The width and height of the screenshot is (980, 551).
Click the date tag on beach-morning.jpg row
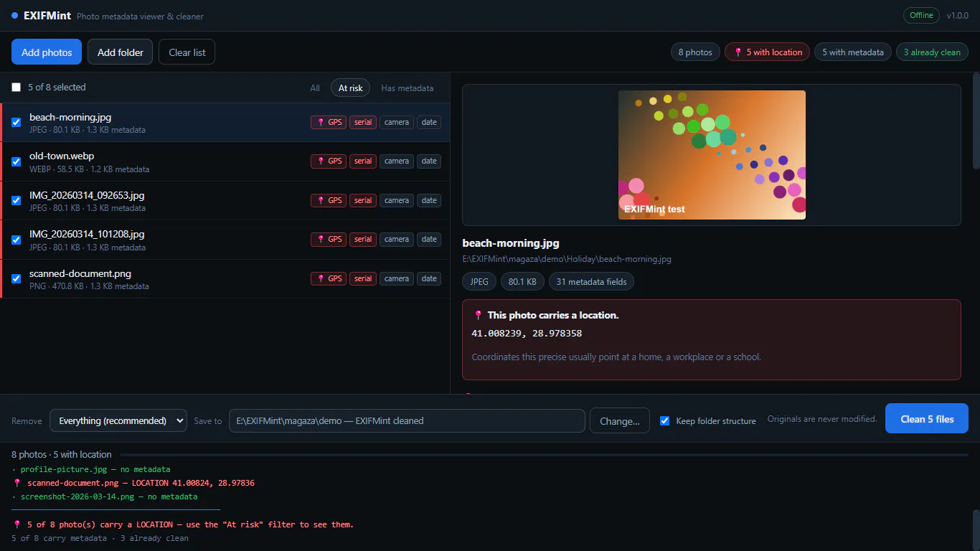pos(429,122)
